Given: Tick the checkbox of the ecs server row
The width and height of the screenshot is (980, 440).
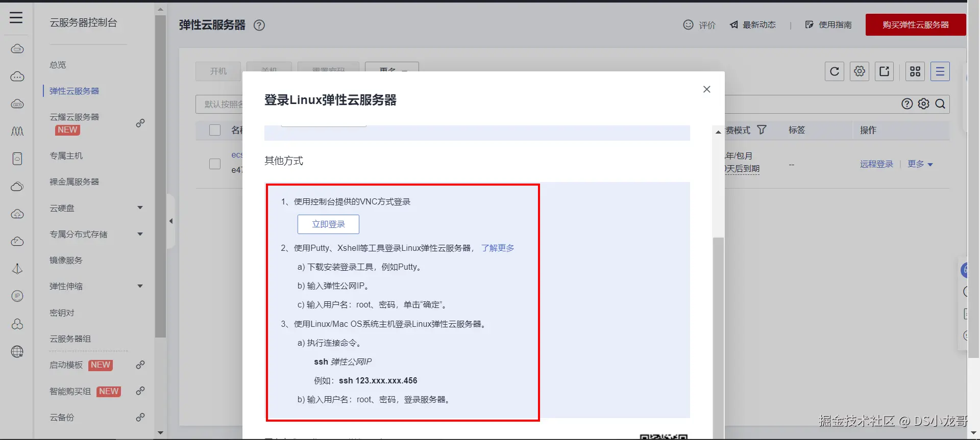Looking at the screenshot, I should click(215, 164).
